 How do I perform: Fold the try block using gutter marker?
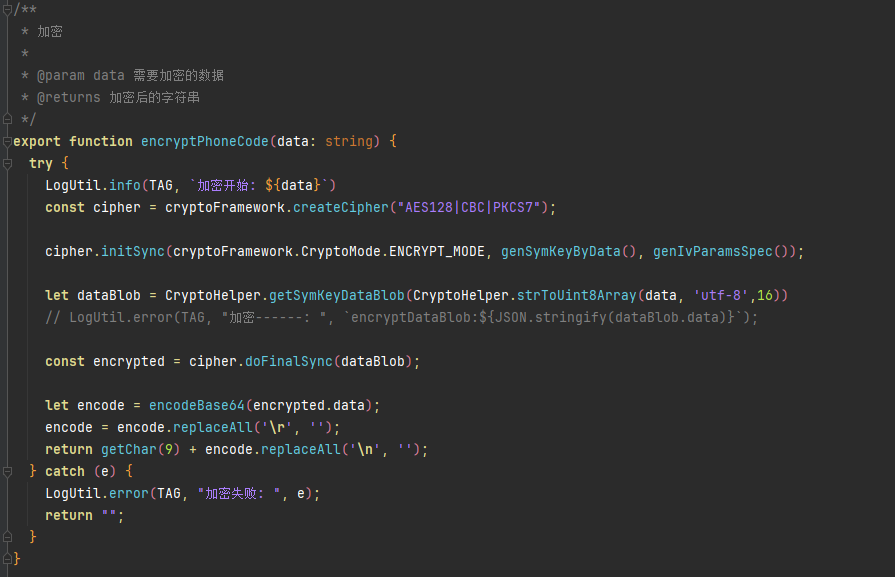[7, 163]
